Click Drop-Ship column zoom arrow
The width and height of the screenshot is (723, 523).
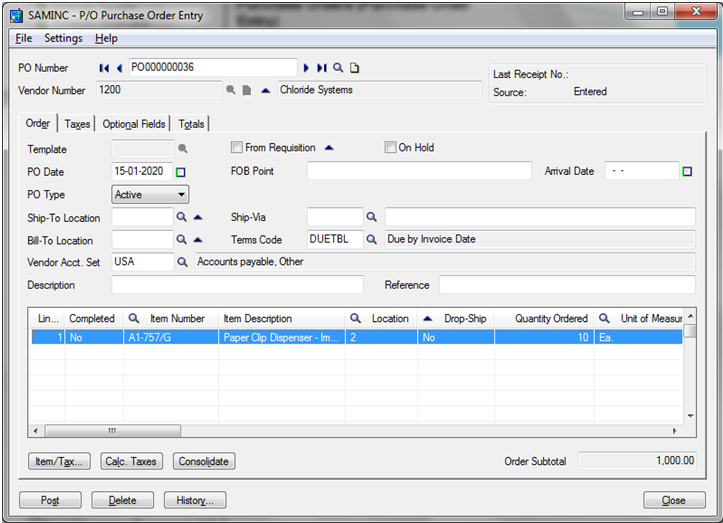tap(427, 318)
